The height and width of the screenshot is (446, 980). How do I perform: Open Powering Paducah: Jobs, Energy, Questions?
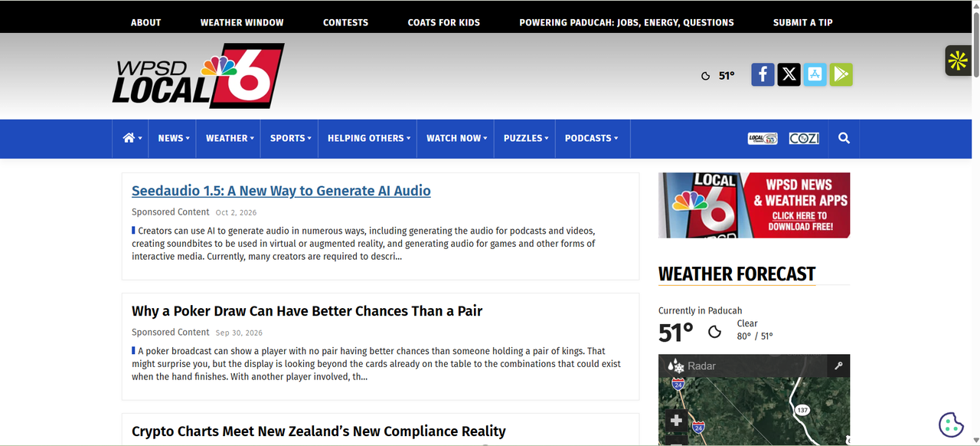coord(626,22)
